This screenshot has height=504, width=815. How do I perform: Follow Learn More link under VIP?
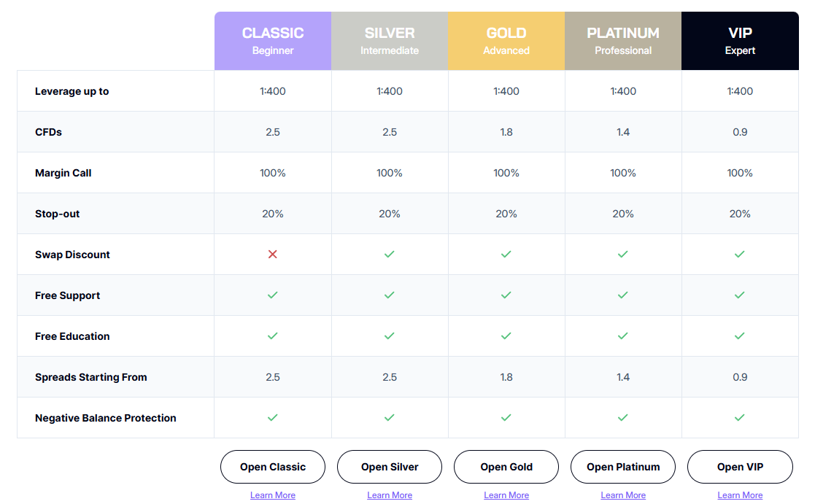[x=740, y=495]
